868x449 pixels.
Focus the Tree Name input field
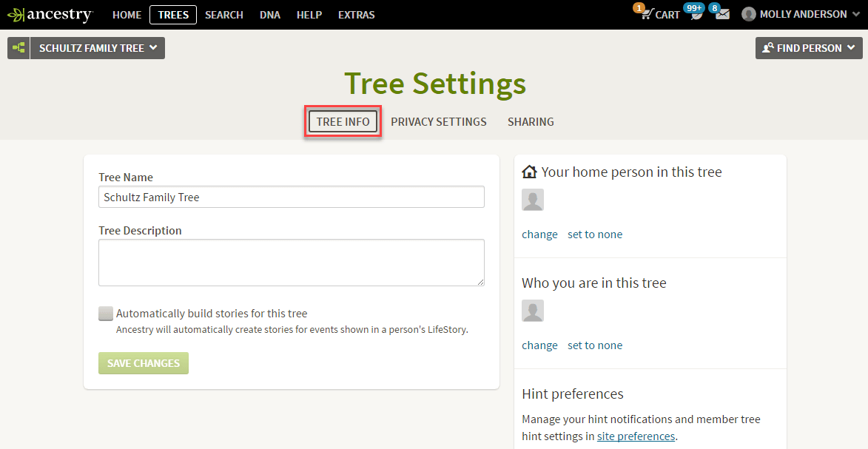pyautogui.click(x=291, y=197)
